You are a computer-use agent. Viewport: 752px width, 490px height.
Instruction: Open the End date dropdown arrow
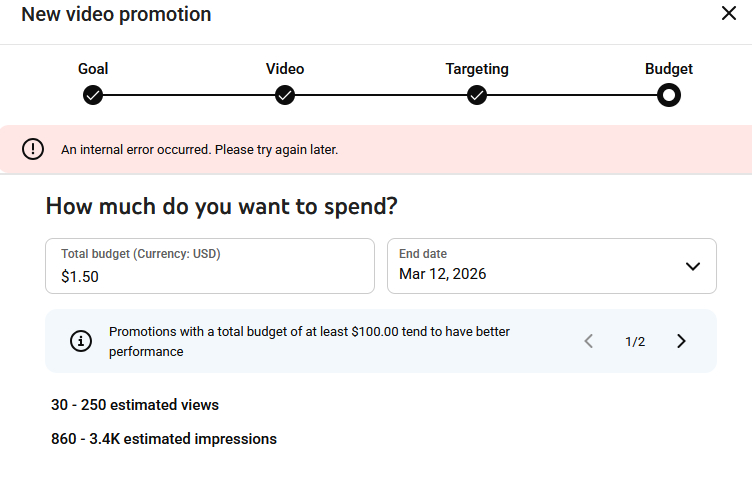click(692, 266)
